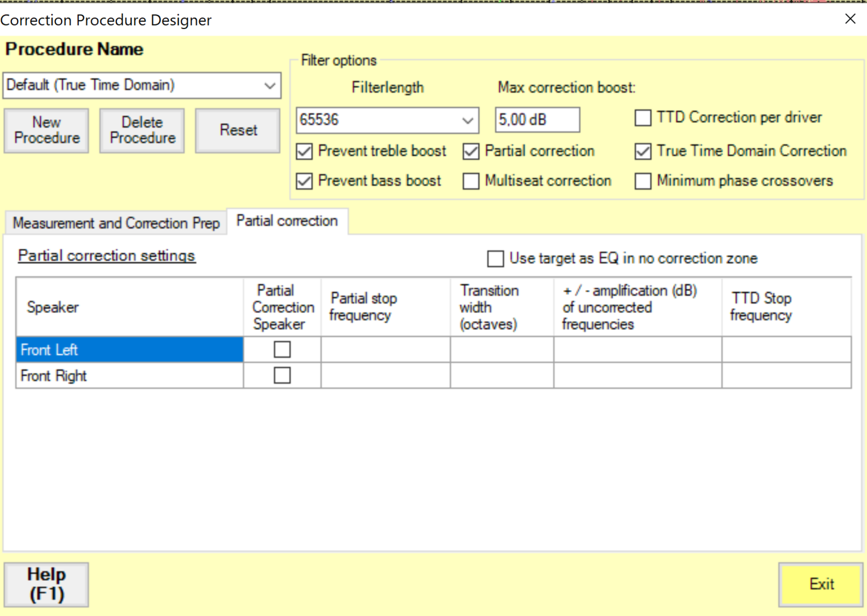Toggle True Time Domain Correction off
The image size is (867, 616).
click(643, 152)
